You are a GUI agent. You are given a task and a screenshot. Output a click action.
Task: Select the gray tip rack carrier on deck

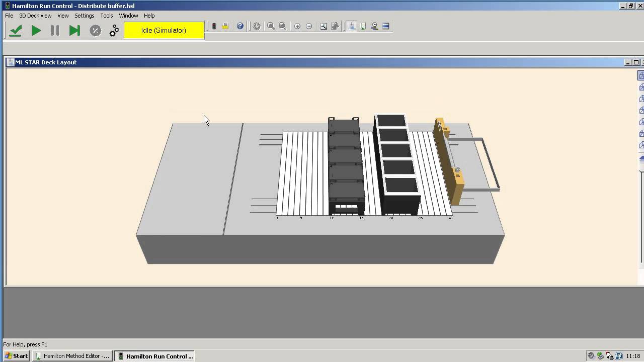pos(346,166)
